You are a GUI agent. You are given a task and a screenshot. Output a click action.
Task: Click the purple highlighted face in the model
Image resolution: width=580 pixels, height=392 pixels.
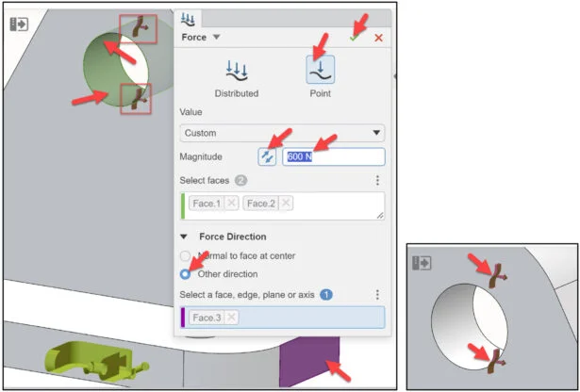[x=309, y=358]
